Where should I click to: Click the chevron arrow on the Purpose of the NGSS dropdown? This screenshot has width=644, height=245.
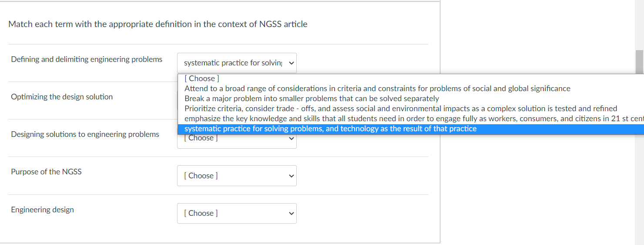coord(292,176)
